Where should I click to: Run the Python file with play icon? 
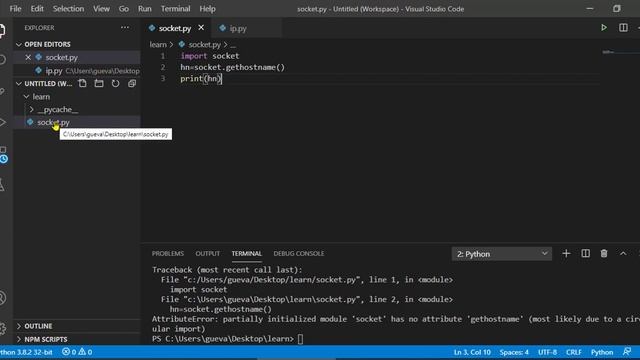tap(604, 28)
